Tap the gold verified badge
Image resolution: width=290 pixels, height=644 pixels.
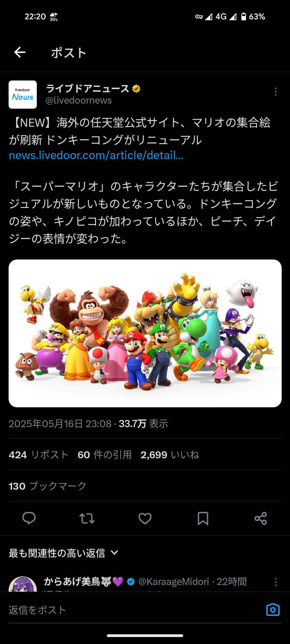(x=136, y=89)
